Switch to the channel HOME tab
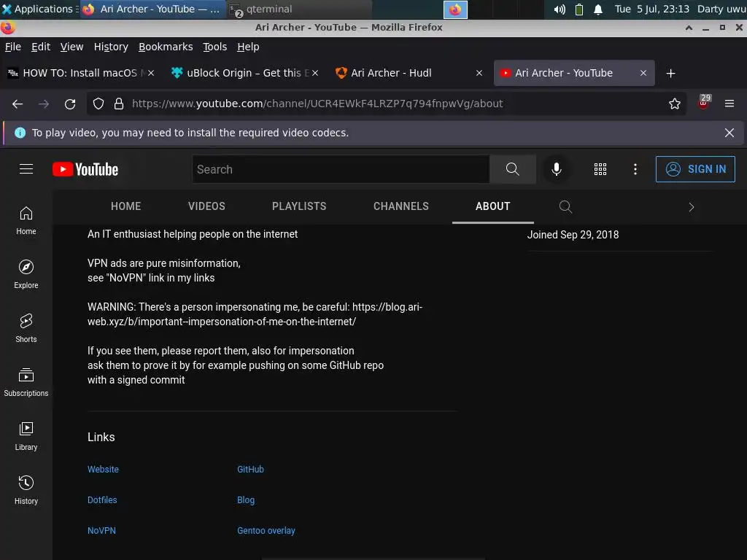This screenshot has width=747, height=560. [125, 206]
